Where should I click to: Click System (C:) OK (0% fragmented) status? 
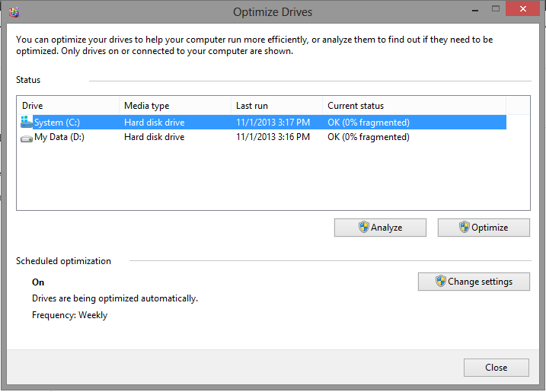[369, 123]
